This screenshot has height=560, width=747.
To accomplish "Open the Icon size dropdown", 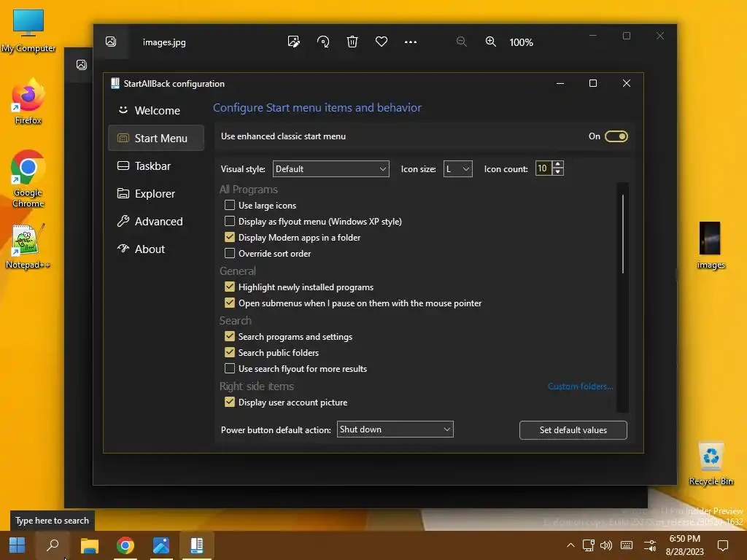I will (457, 169).
